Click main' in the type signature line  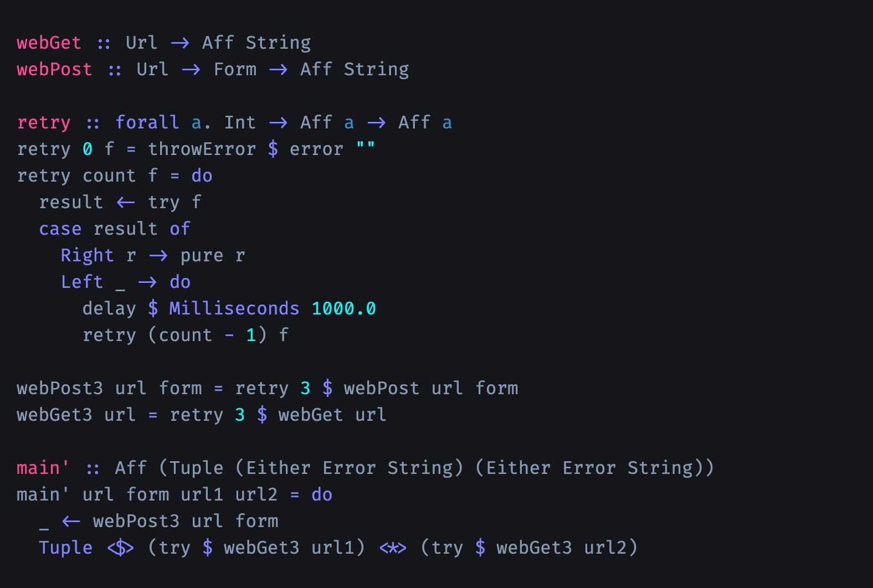(43, 468)
